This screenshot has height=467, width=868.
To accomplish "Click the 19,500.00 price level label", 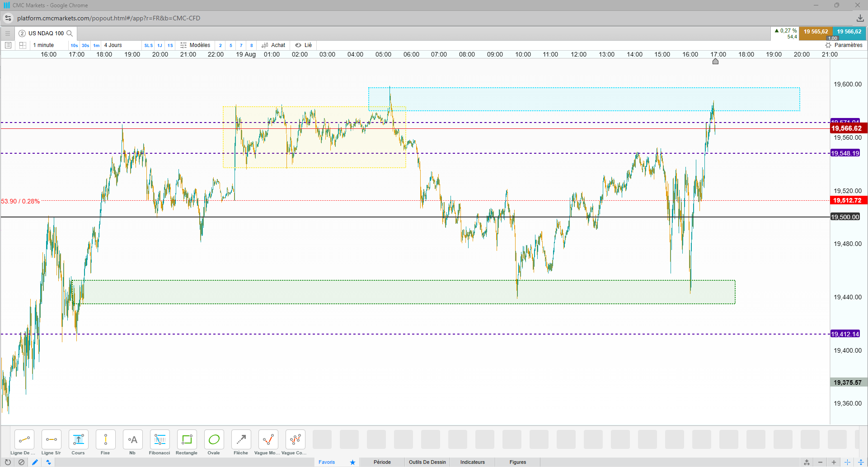I will pos(845,217).
